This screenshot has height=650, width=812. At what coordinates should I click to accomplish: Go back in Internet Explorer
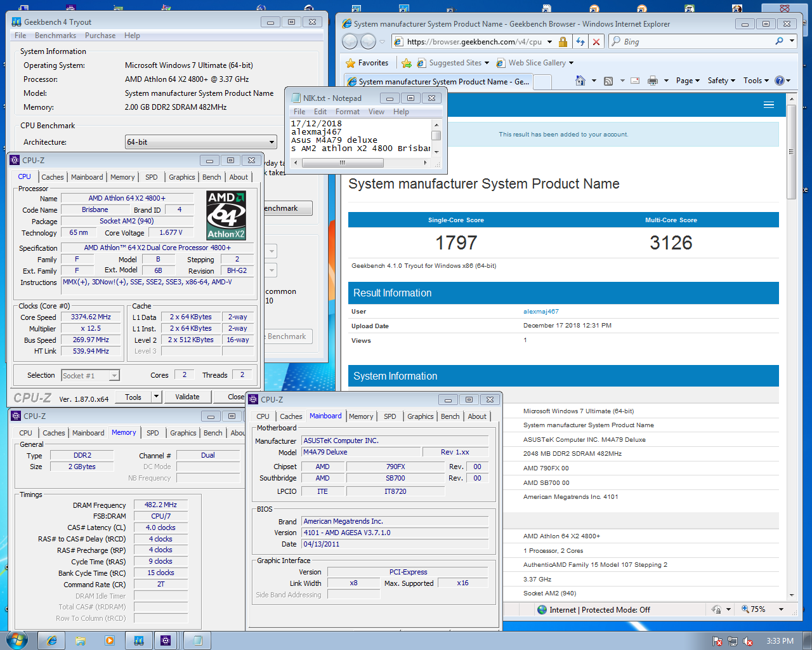pyautogui.click(x=350, y=42)
